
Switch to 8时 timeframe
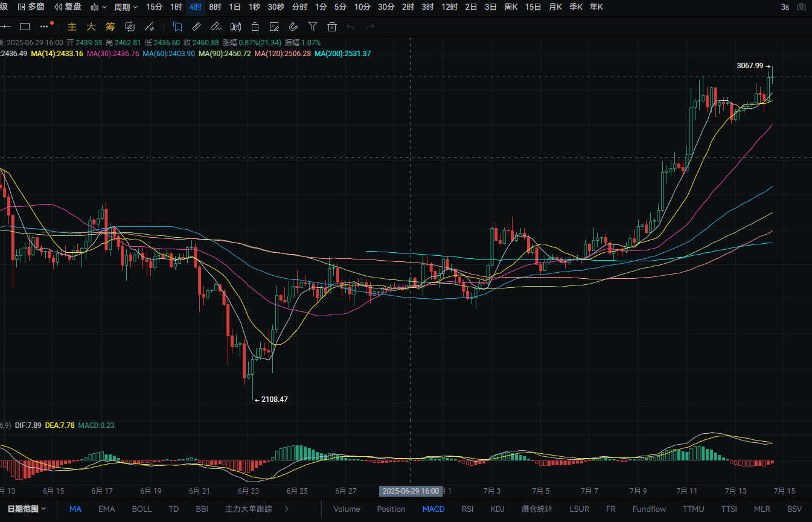point(215,7)
